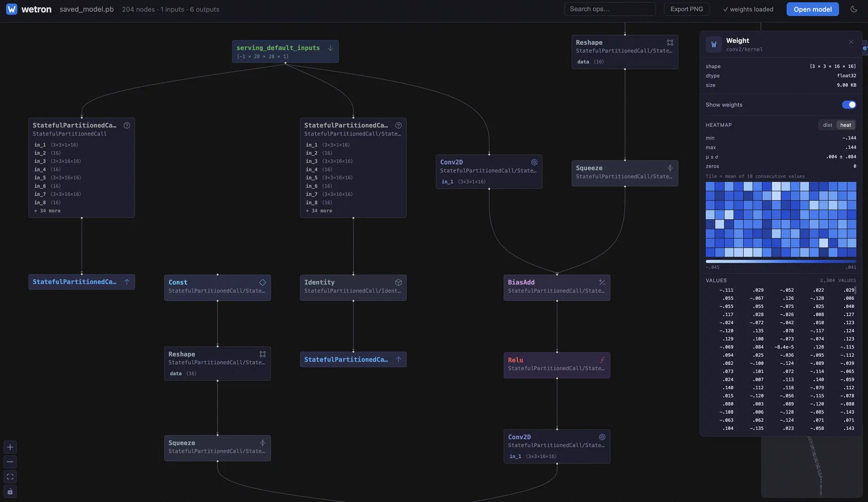Click the lock graph icon
Screen dimensions: 868x502
tap(10, 491)
